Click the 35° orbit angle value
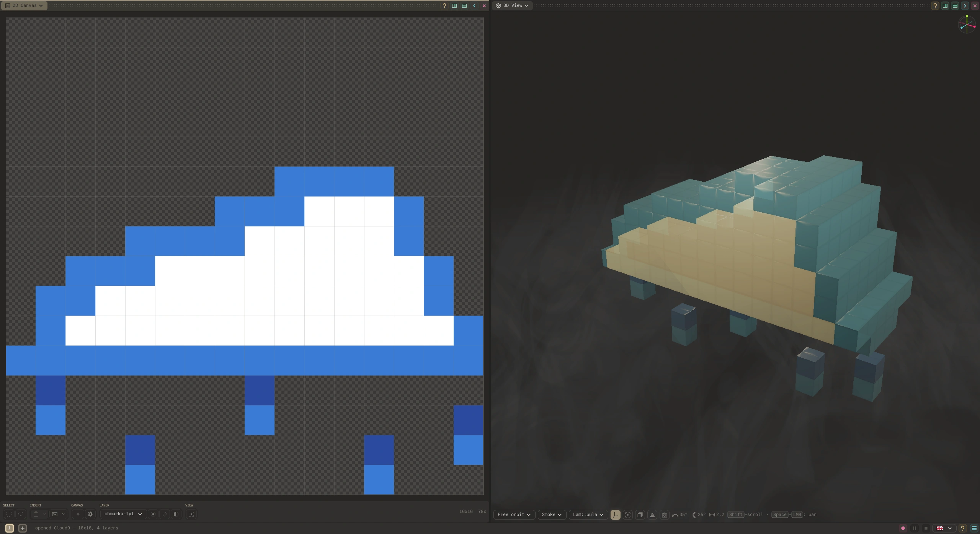 click(x=683, y=515)
